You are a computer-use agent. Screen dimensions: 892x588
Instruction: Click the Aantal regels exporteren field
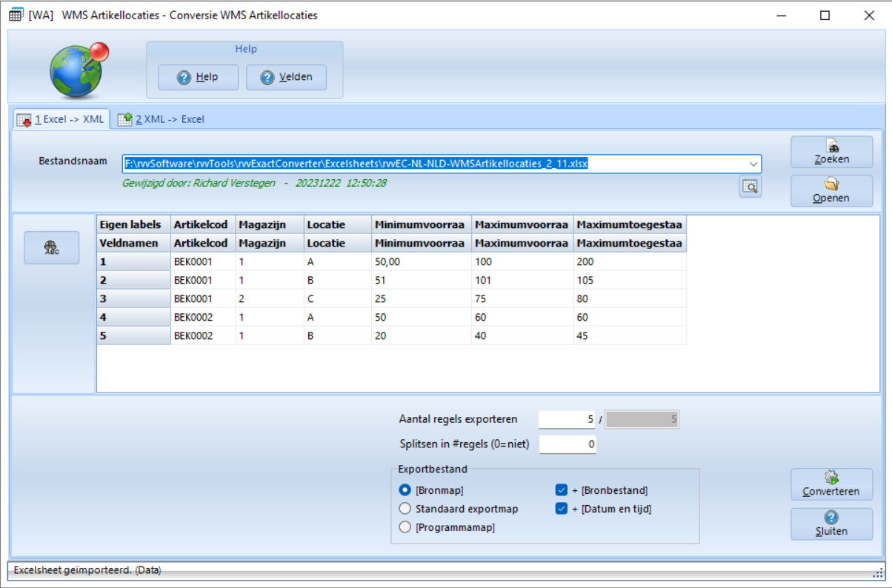[x=567, y=420]
